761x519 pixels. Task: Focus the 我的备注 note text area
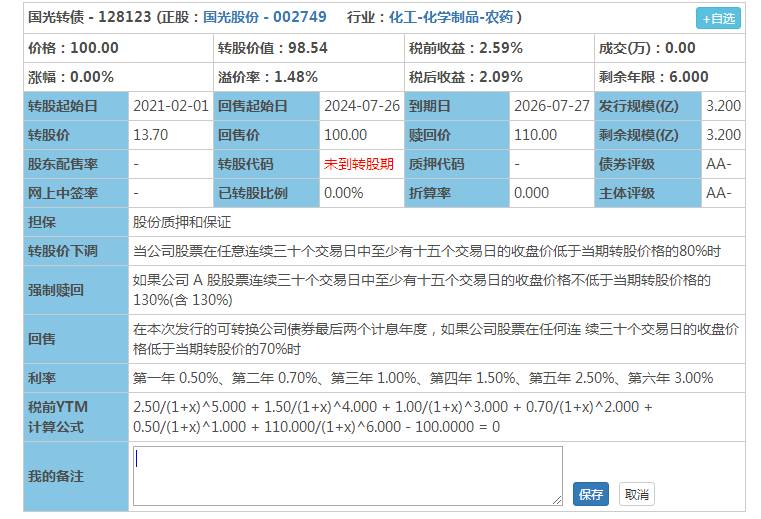point(347,476)
